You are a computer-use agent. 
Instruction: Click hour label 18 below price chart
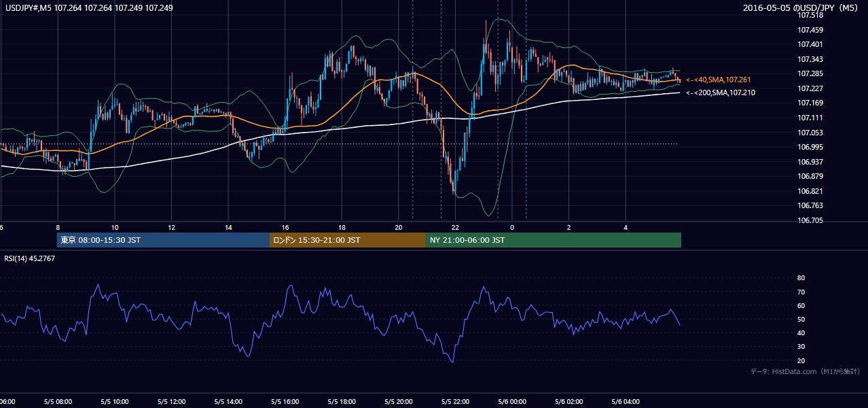coord(342,228)
